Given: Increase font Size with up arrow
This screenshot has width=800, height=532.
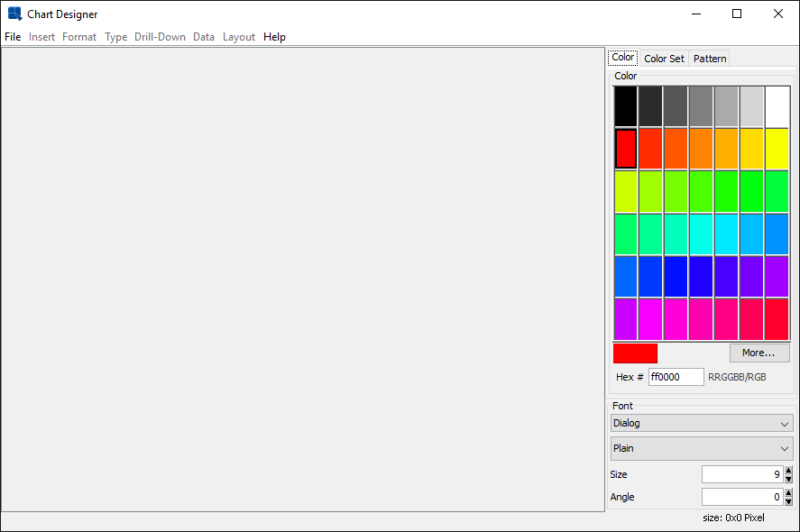Looking at the screenshot, I should pos(789,471).
